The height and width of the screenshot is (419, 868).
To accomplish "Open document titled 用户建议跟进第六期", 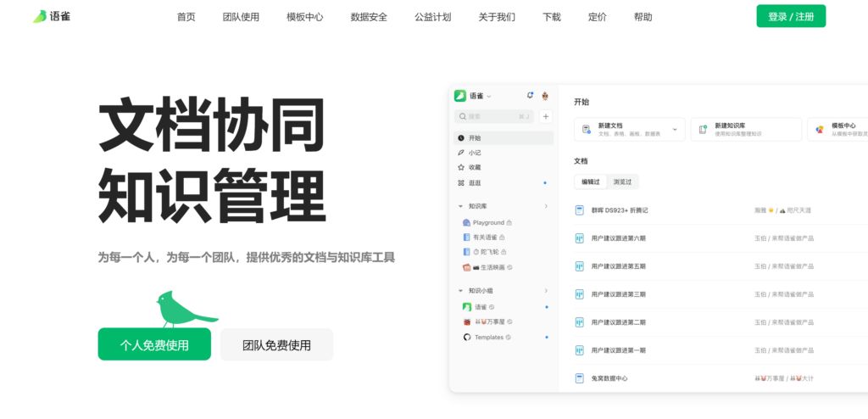I will pos(618,238).
